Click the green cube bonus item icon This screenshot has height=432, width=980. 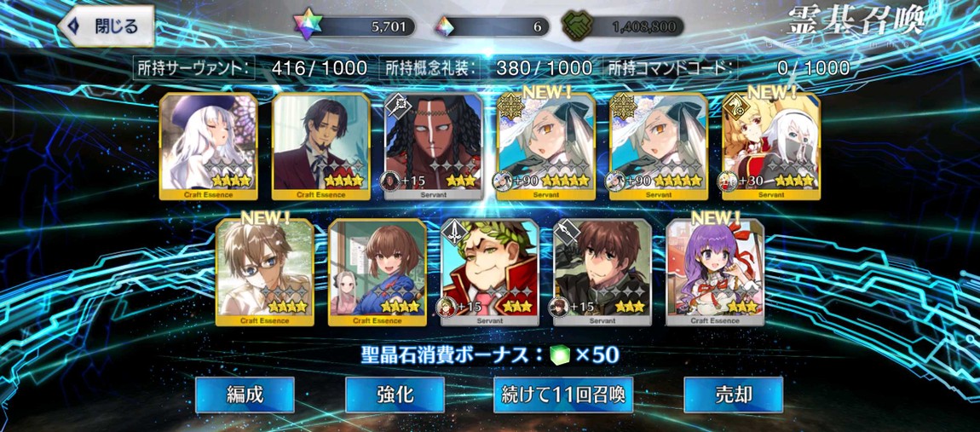click(560, 354)
